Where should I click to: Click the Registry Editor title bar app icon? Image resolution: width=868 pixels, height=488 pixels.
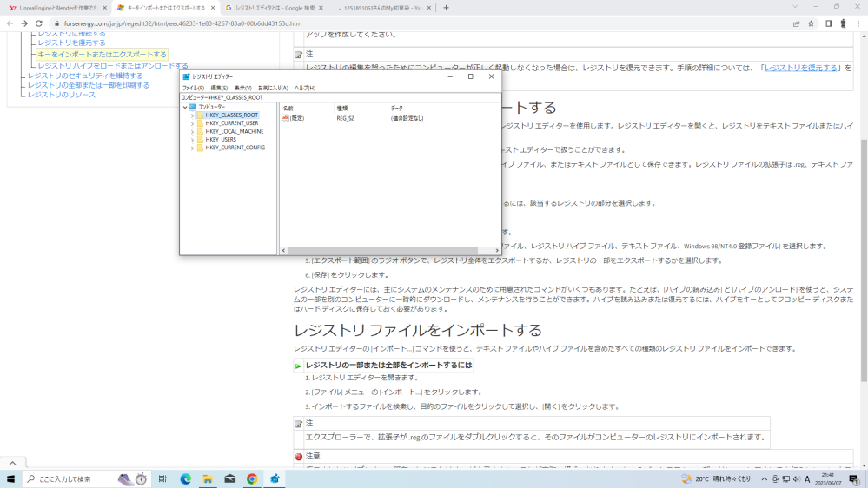(x=186, y=76)
